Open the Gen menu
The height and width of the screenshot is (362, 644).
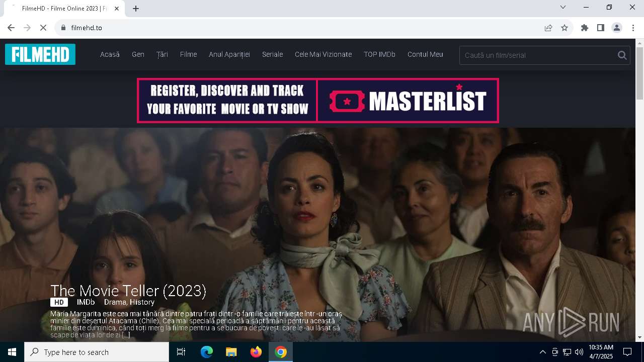138,54
